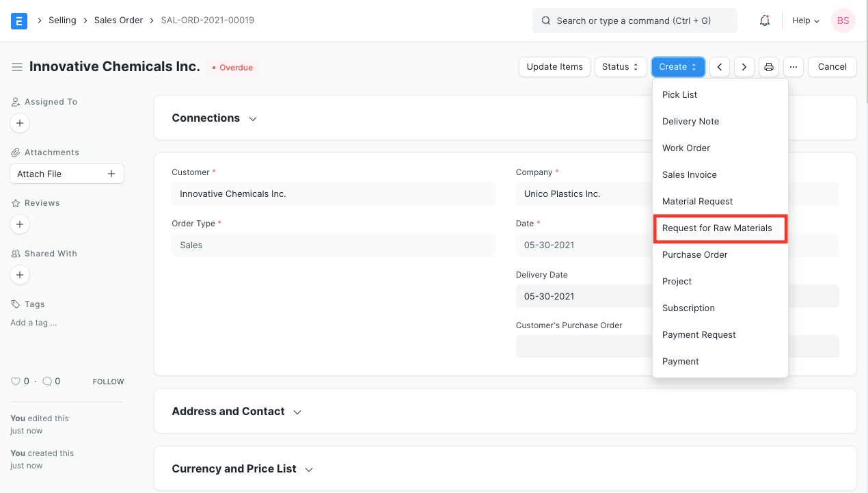Toggle the sidebar hamburger icon
The width and height of the screenshot is (868, 493).
(17, 67)
